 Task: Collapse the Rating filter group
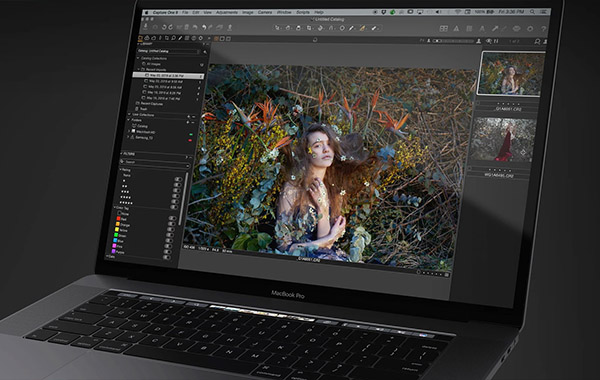click(x=121, y=170)
